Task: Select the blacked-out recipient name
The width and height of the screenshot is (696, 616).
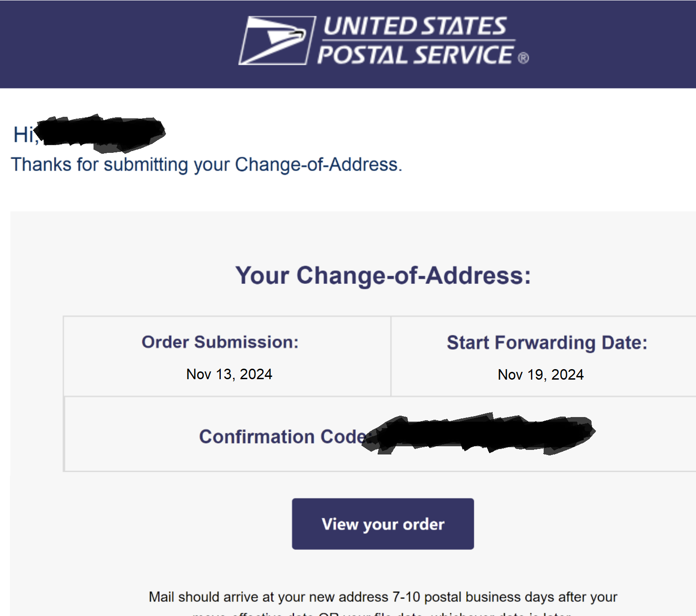Action: coord(101,133)
